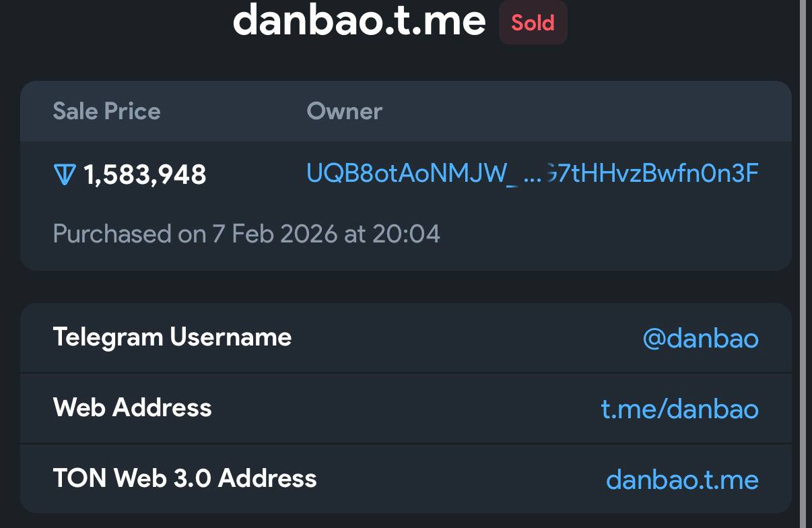Follow the t.me/danbao web address link
812x528 pixels.
(x=679, y=409)
